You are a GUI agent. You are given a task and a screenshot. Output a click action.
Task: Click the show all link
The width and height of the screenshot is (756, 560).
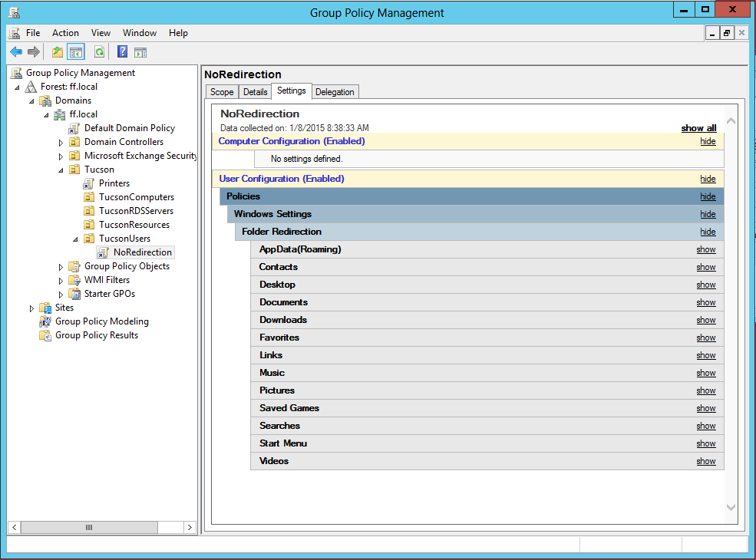[x=698, y=127]
